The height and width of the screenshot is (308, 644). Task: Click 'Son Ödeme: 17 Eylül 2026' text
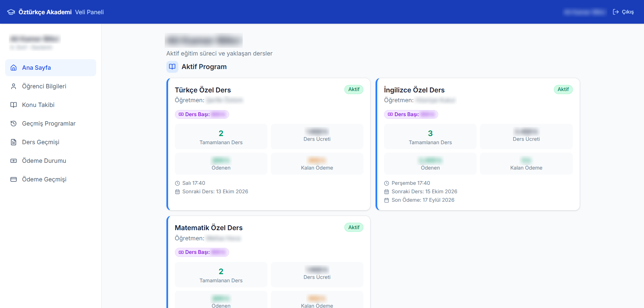pyautogui.click(x=423, y=200)
